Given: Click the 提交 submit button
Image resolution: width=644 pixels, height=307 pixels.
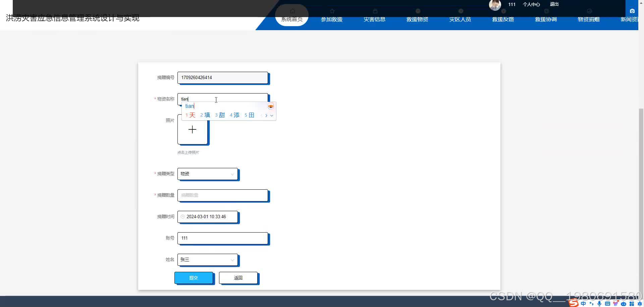Looking at the screenshot, I should click(194, 278).
